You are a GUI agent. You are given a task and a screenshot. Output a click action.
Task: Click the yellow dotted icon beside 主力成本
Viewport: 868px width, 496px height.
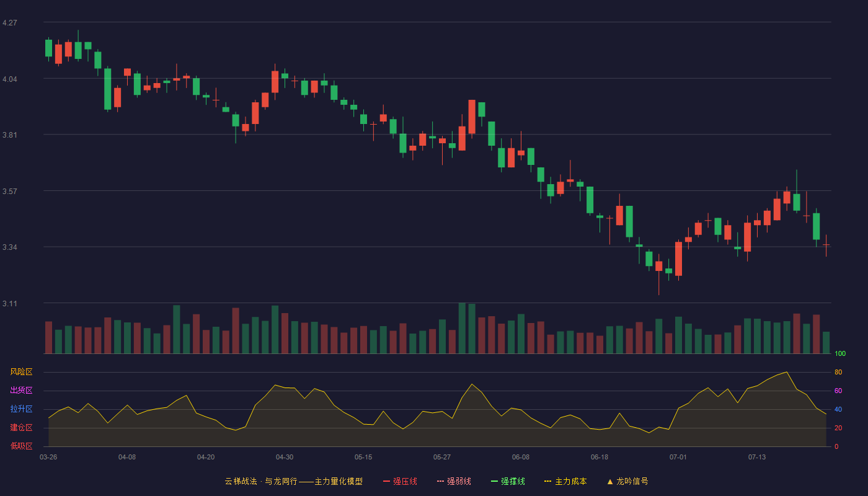click(547, 481)
